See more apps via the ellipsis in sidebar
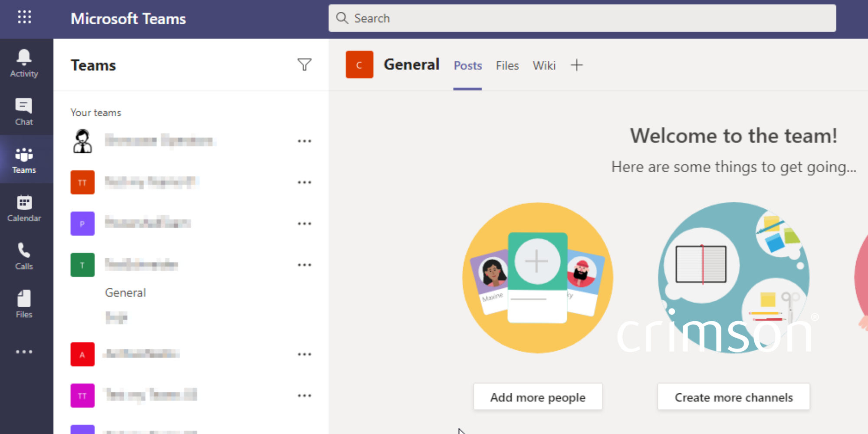This screenshot has width=868, height=434. tap(24, 352)
